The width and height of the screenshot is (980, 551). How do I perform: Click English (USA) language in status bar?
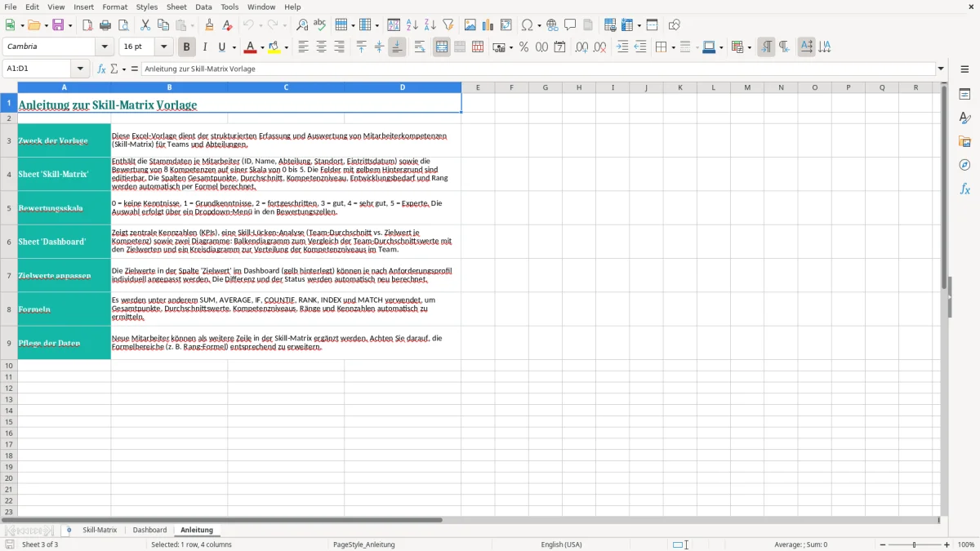pos(561,544)
